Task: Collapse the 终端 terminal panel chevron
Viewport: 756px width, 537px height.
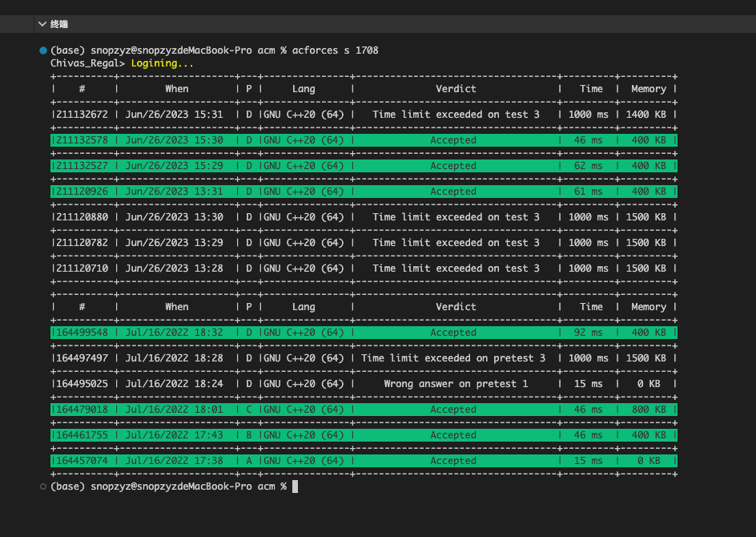Action: pyautogui.click(x=42, y=24)
